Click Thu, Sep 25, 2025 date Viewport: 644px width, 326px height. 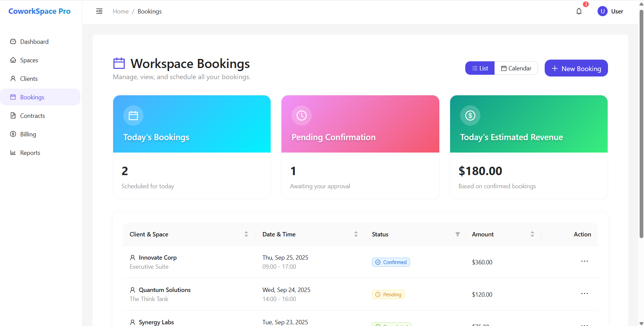pos(285,258)
